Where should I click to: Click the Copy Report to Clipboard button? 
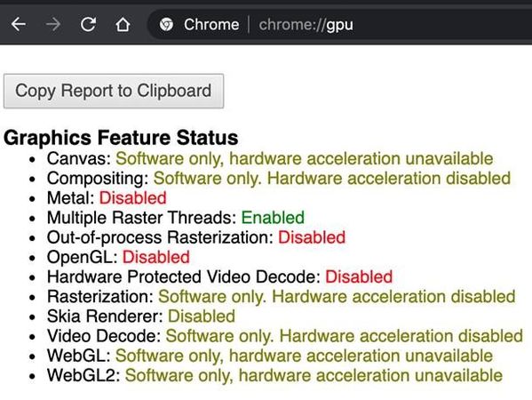pos(114,91)
